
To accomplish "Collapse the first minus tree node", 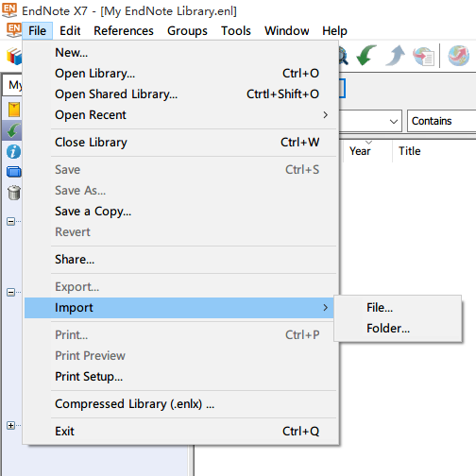I will pos(10,221).
